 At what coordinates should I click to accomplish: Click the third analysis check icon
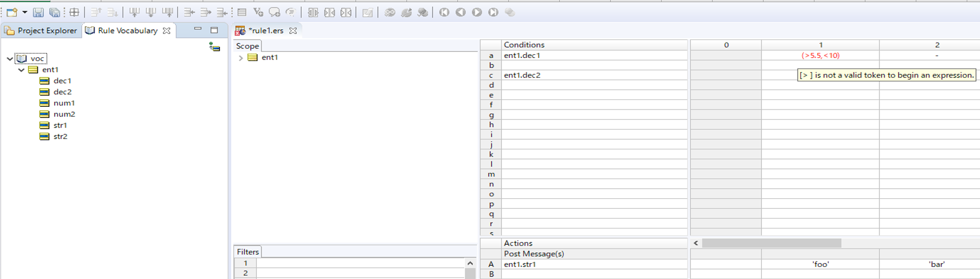pos(423,12)
